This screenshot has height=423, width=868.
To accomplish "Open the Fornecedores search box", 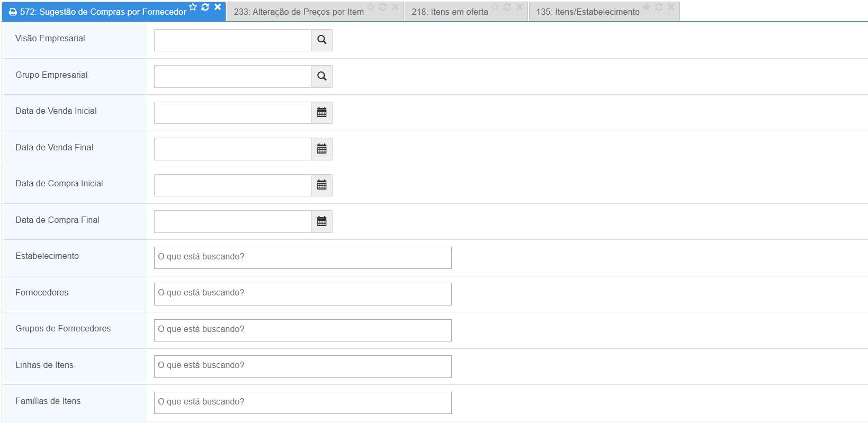I will tap(303, 294).
